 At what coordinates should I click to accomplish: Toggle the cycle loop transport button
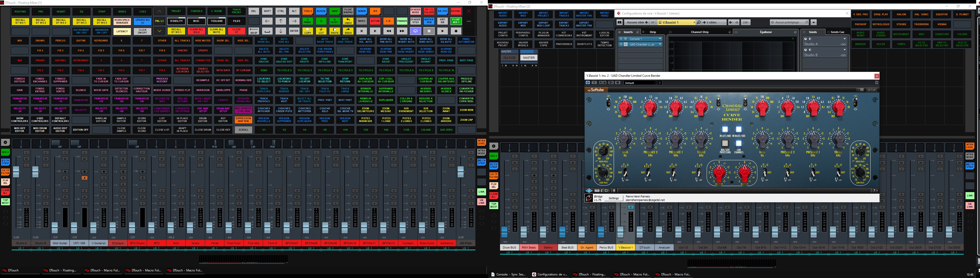coord(415,31)
